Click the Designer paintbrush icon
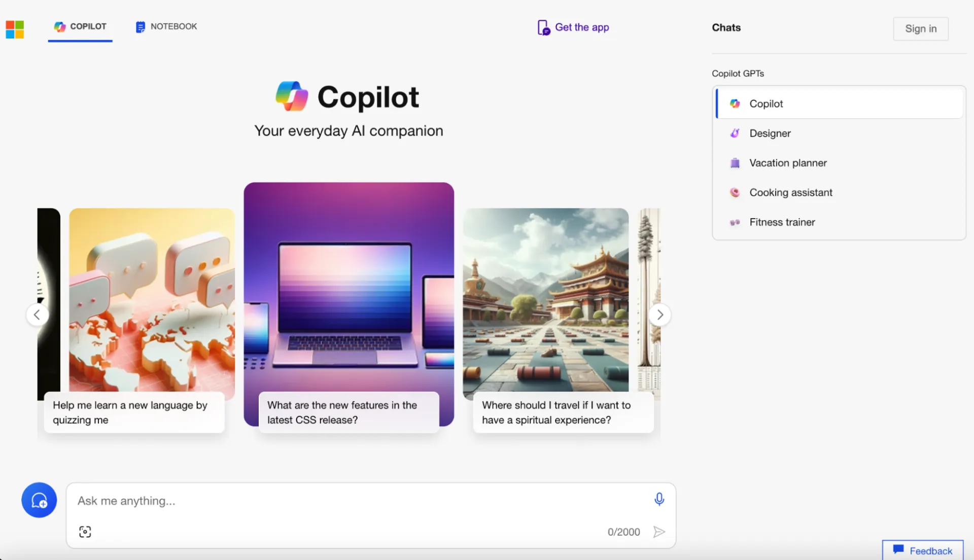Screen dimensions: 974x560 [x=735, y=133]
